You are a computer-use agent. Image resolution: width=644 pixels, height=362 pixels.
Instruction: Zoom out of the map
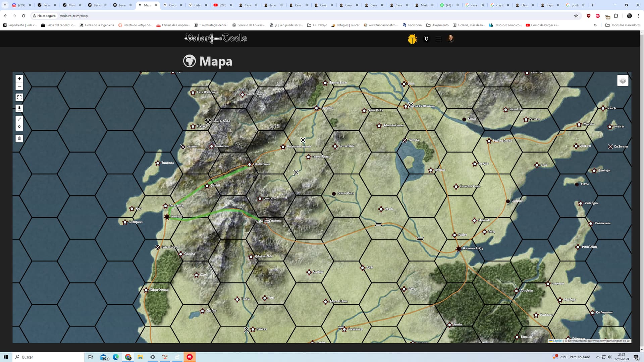[x=19, y=86]
